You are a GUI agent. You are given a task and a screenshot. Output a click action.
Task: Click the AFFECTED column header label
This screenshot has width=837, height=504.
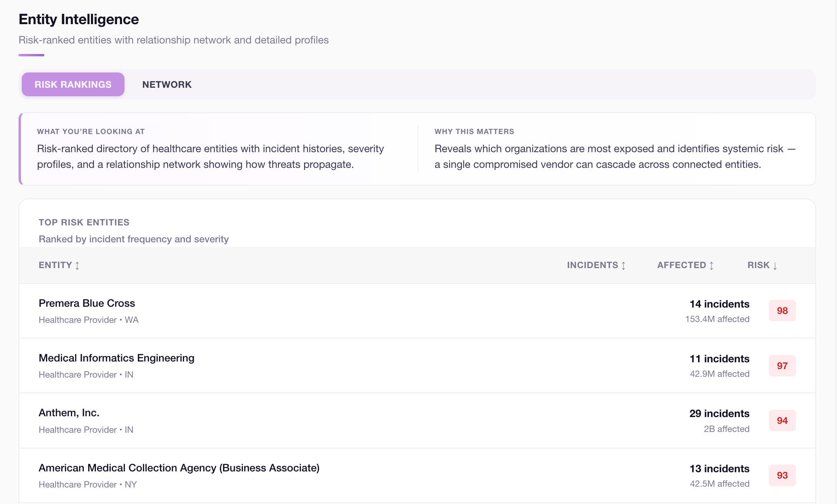pos(682,265)
